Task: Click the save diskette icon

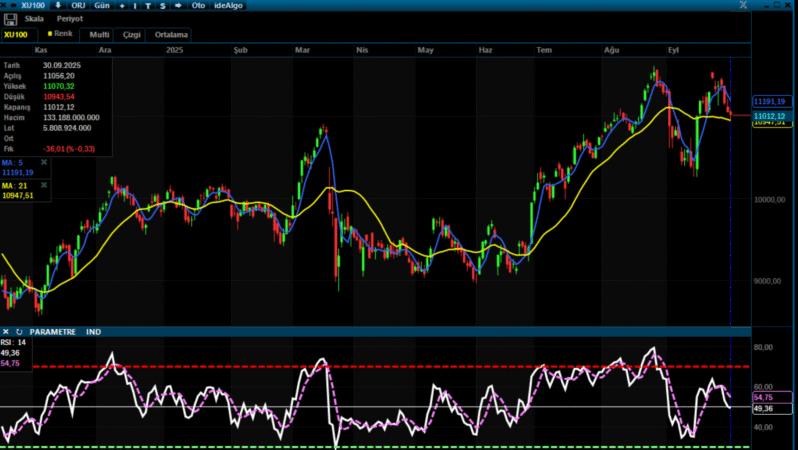Action: pos(10,18)
